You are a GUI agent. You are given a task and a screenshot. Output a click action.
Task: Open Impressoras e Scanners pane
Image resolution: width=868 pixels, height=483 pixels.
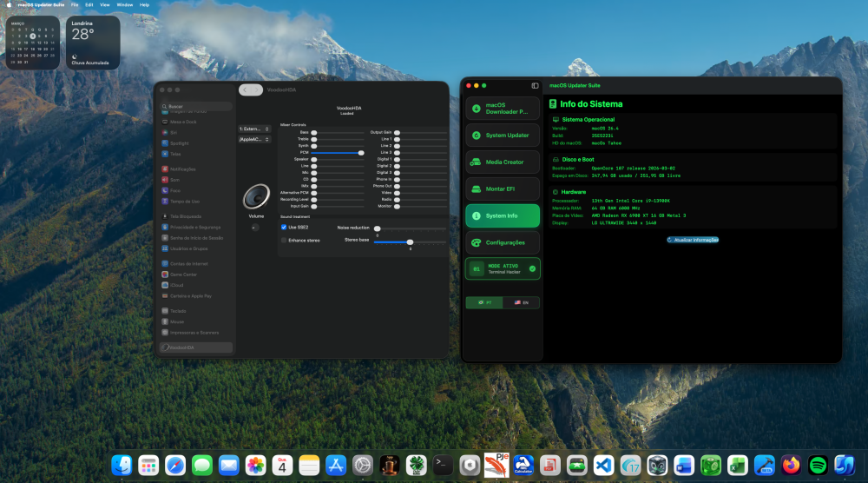(196, 333)
